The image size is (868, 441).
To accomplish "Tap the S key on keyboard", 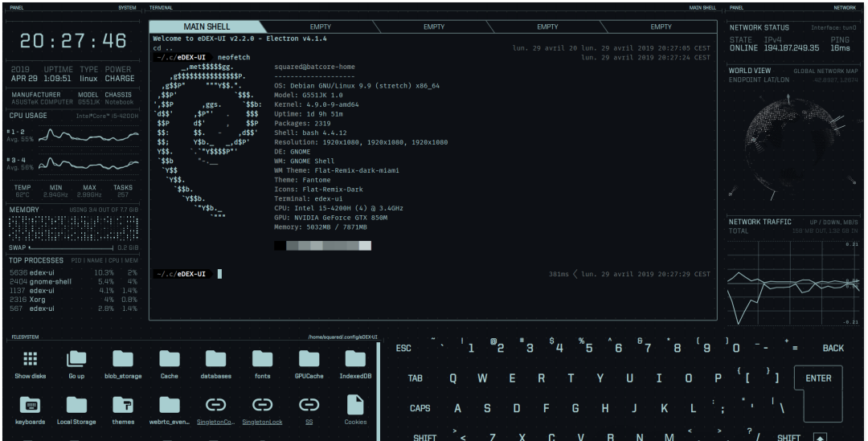I will point(487,408).
